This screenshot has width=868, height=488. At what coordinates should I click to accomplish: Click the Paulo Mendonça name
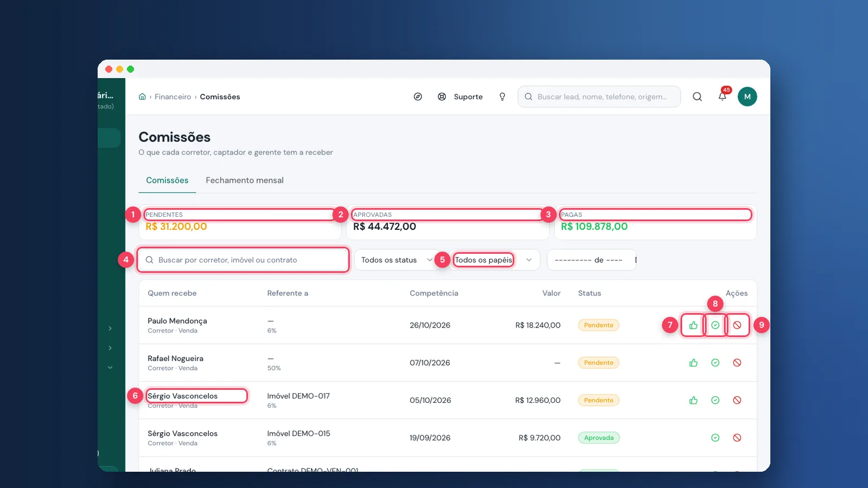pos(177,321)
